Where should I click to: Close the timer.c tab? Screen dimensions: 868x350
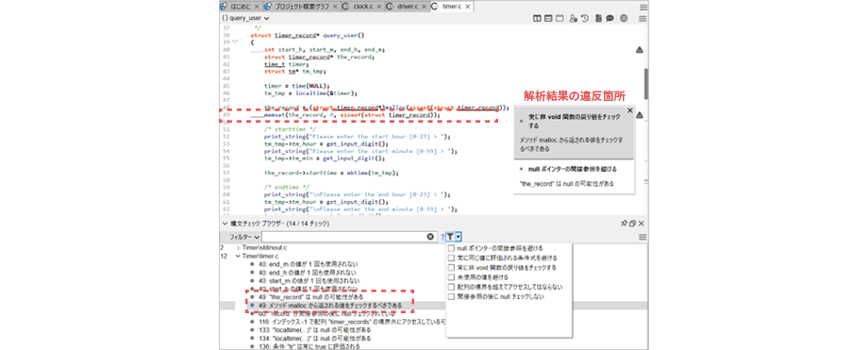(x=468, y=7)
